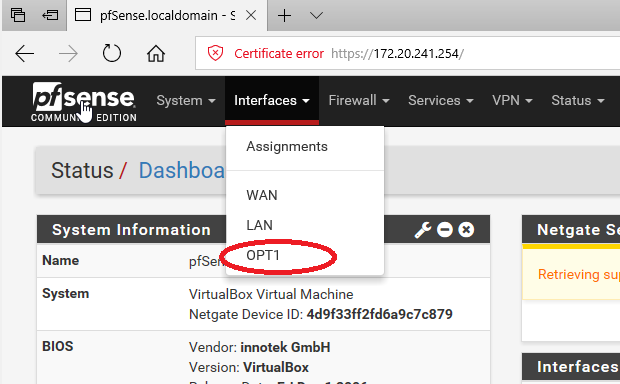620x384 pixels.
Task: Choose OPT1 from Interfaces dropdown
Action: (x=305, y=255)
